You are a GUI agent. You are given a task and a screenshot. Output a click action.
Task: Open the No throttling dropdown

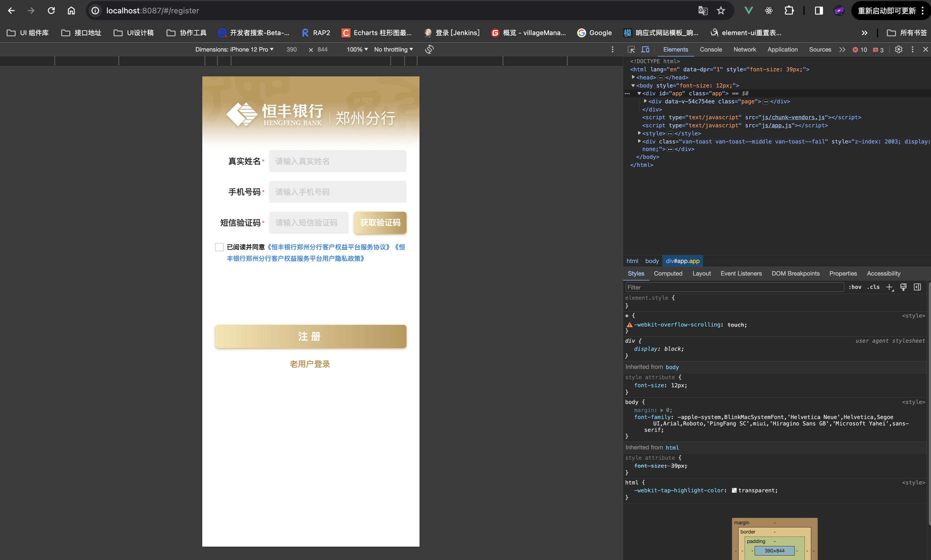tap(393, 49)
